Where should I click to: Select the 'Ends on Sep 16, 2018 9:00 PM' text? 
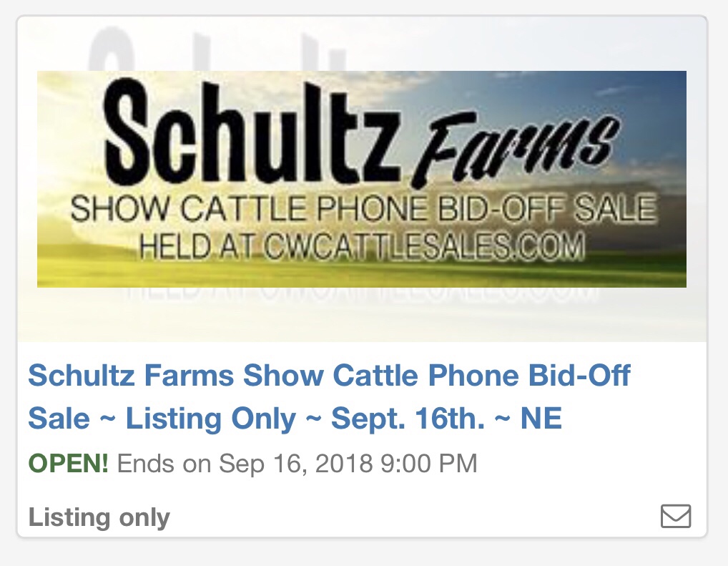pos(297,463)
